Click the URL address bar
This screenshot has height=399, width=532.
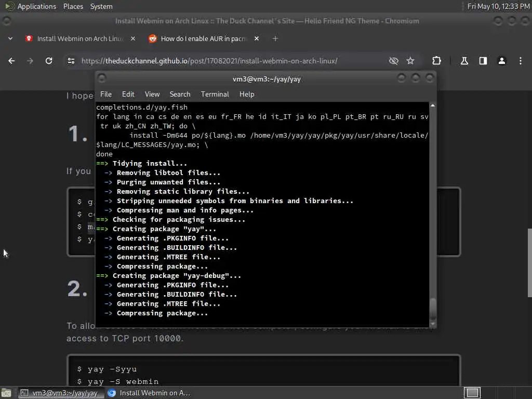click(x=209, y=61)
